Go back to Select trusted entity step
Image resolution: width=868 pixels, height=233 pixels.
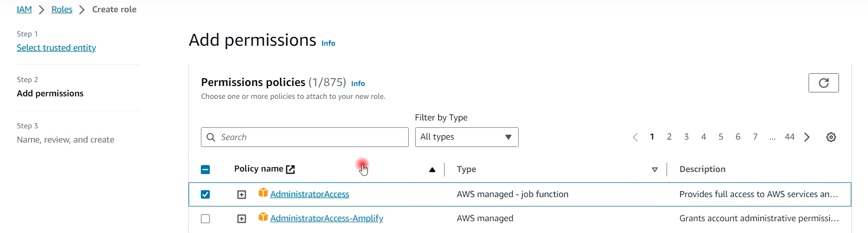[x=56, y=48]
